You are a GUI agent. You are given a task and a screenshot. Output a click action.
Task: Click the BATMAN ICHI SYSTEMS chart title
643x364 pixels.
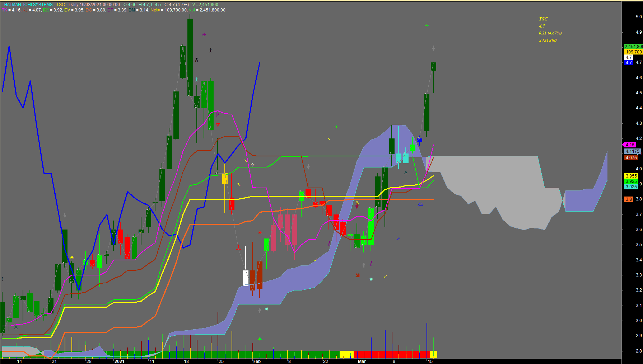coord(28,5)
